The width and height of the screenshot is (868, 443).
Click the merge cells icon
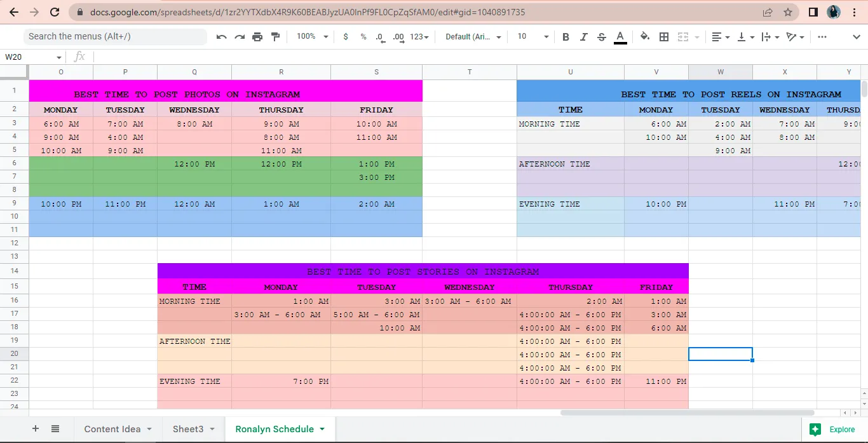click(683, 37)
